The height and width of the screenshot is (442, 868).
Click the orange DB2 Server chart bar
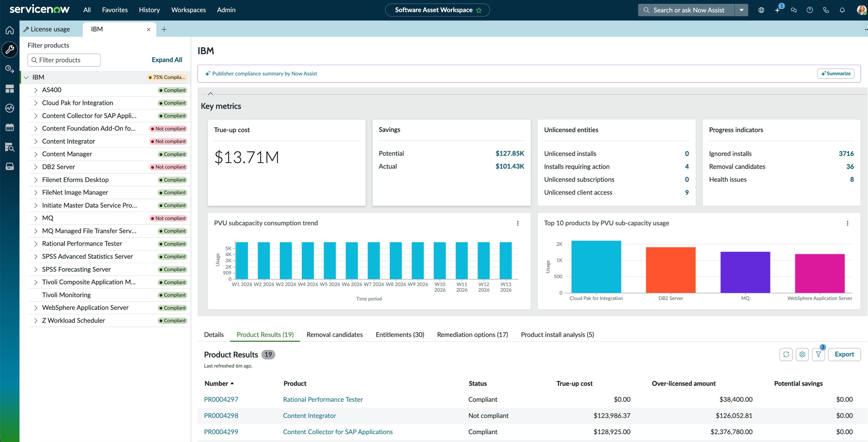click(671, 270)
